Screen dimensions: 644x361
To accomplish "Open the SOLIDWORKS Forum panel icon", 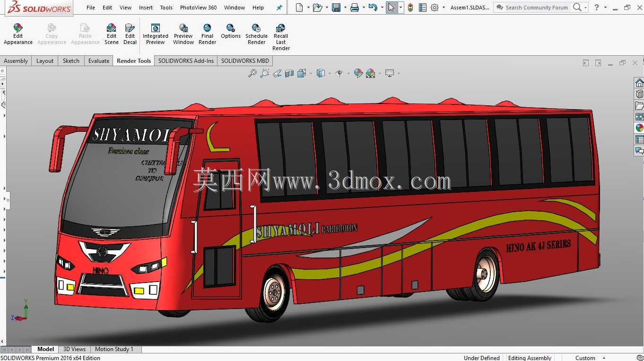I will [639, 151].
